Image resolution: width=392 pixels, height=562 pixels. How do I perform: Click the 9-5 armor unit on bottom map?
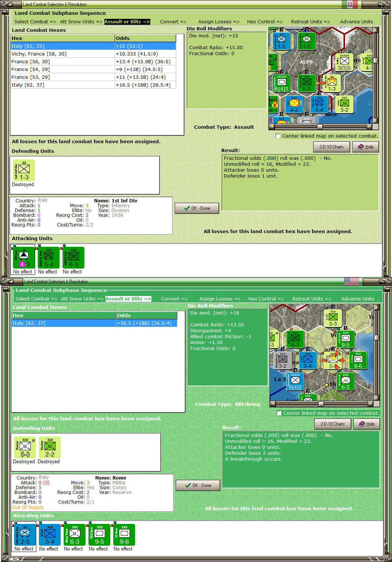coord(345,339)
